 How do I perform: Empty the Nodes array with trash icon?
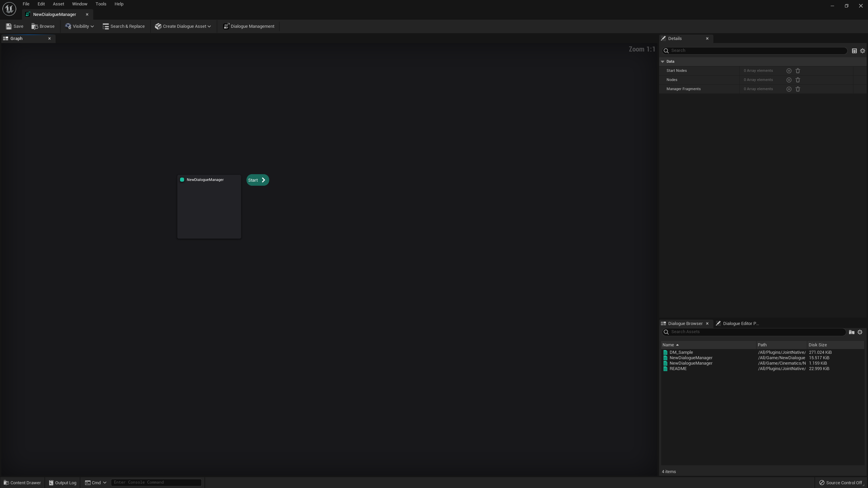798,80
